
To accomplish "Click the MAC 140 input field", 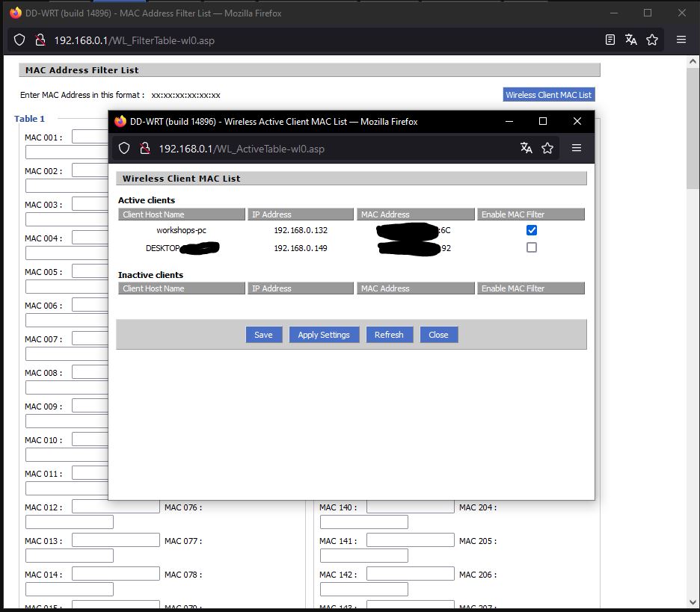I will click(x=410, y=507).
